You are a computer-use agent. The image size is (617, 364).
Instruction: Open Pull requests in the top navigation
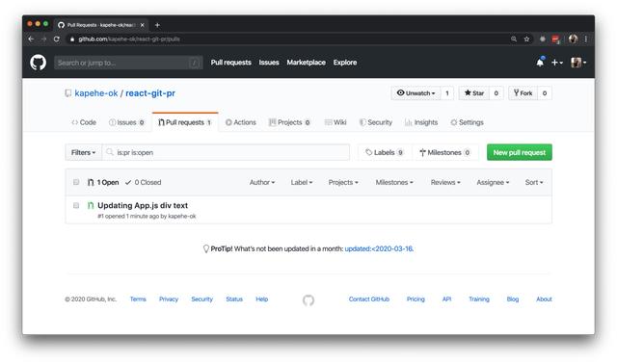pyautogui.click(x=231, y=63)
